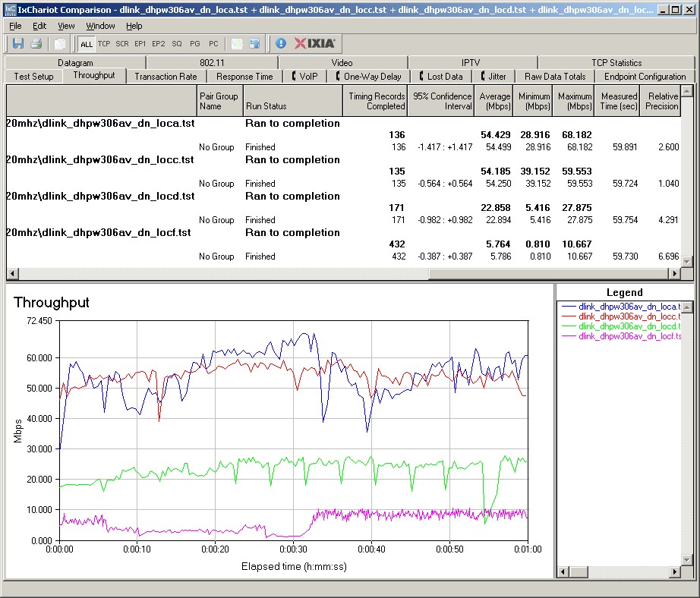Select the dlink_dhpw306av_dn_locd.tst table row

(x=343, y=197)
